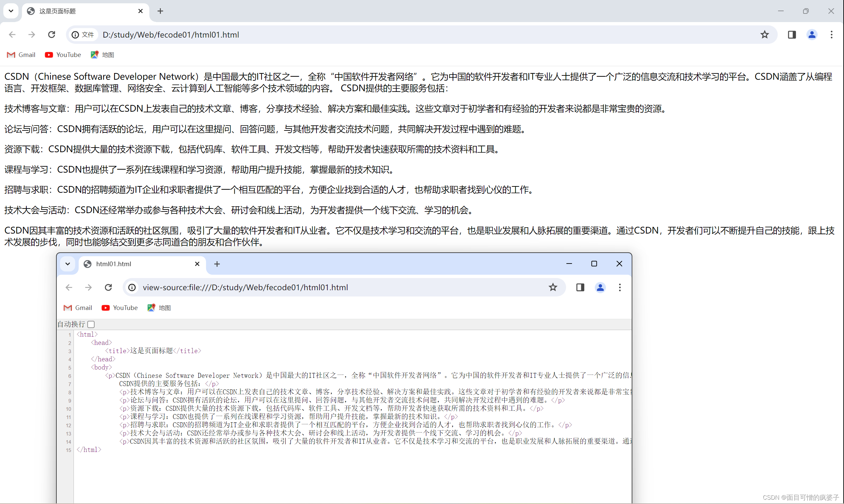Click the outer browser tab arrow expander

click(12, 11)
